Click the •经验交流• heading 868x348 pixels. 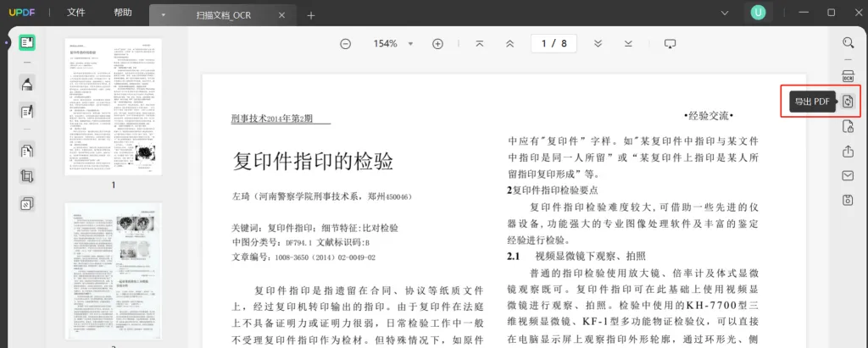click(x=709, y=116)
